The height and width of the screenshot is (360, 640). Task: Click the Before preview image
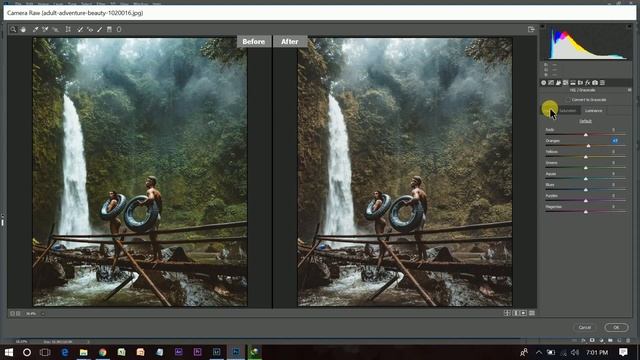pos(140,172)
